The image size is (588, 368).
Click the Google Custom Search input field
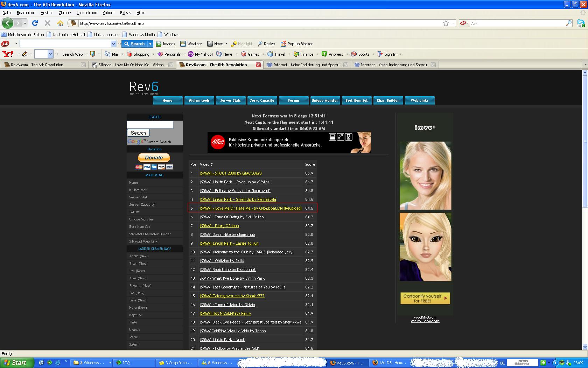(x=150, y=125)
